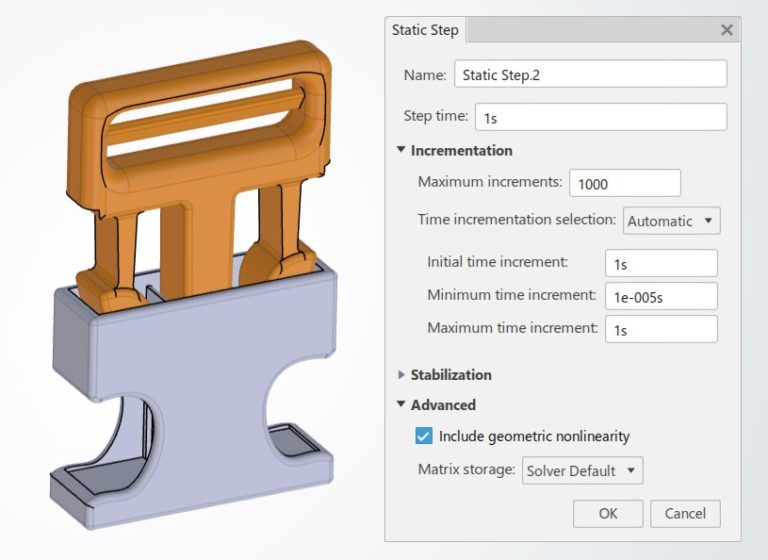This screenshot has width=768, height=560.
Task: Collapse the Incrementation section
Action: [402, 150]
